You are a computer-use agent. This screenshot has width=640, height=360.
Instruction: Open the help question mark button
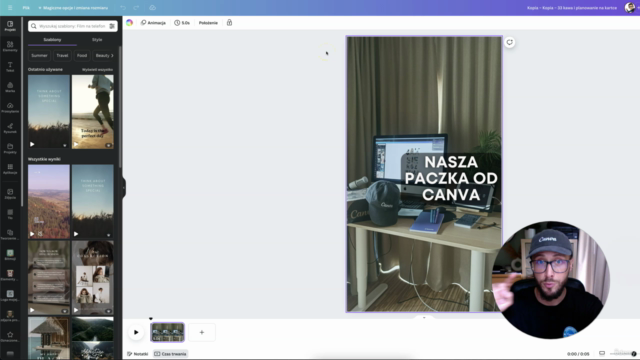point(633,354)
